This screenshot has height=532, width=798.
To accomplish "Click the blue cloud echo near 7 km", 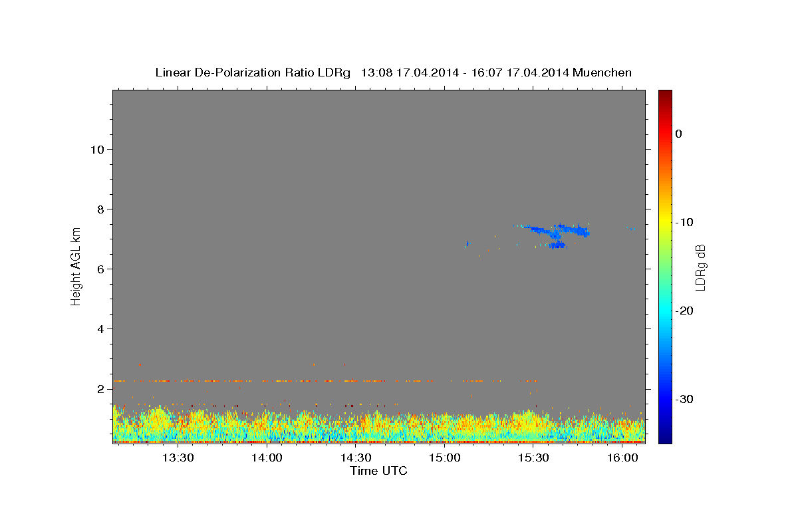I will pyautogui.click(x=555, y=233).
